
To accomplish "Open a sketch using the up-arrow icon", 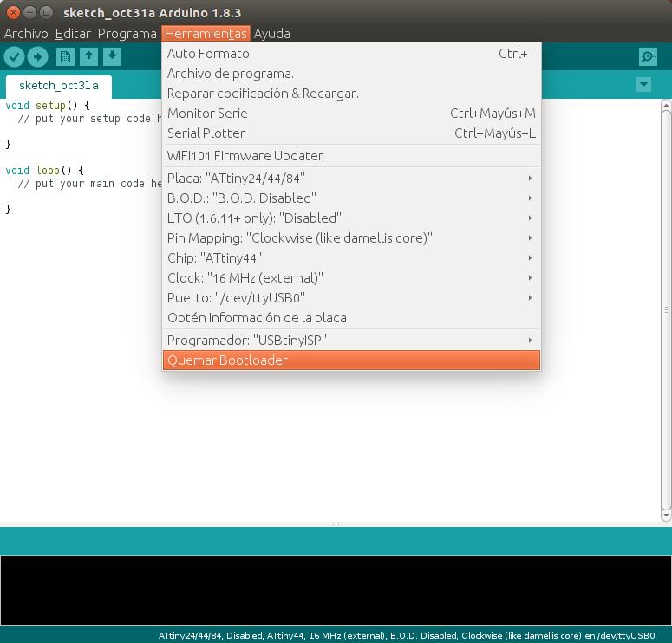I will pyautogui.click(x=88, y=56).
